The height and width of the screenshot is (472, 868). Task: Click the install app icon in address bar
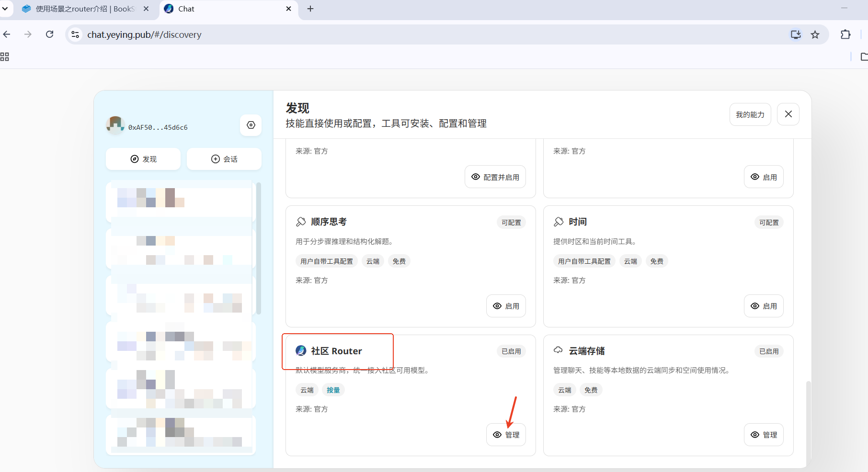click(x=796, y=34)
